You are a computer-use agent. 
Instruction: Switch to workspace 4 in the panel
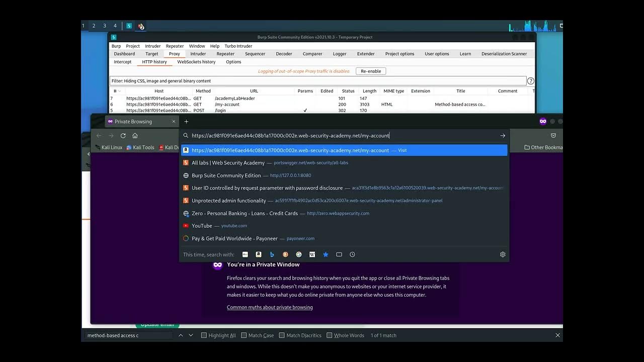tap(115, 26)
